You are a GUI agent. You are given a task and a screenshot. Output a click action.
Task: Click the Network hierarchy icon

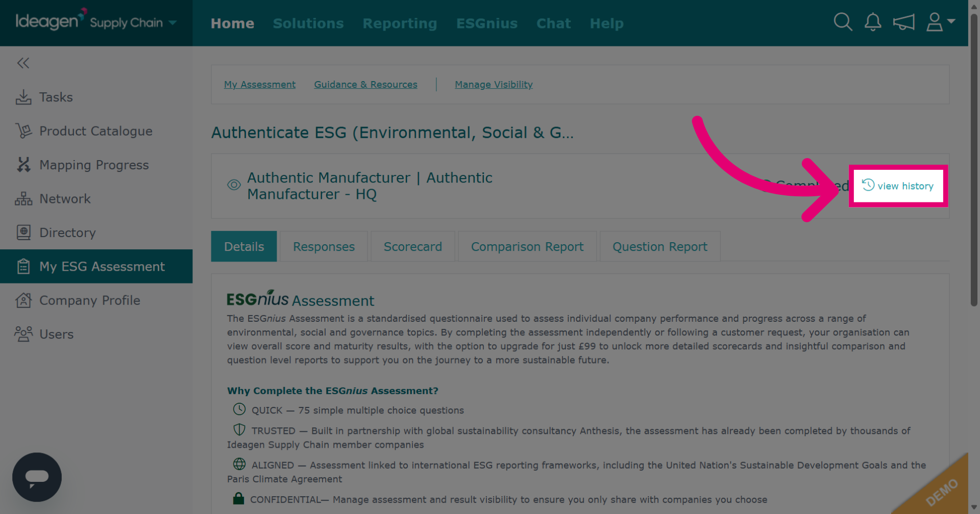click(x=23, y=199)
